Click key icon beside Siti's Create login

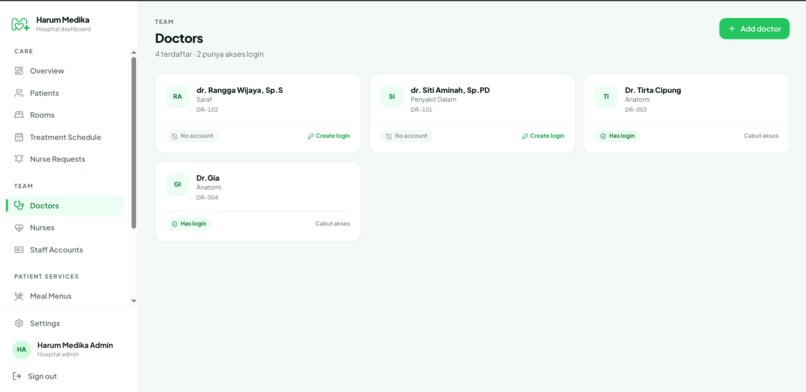[525, 136]
